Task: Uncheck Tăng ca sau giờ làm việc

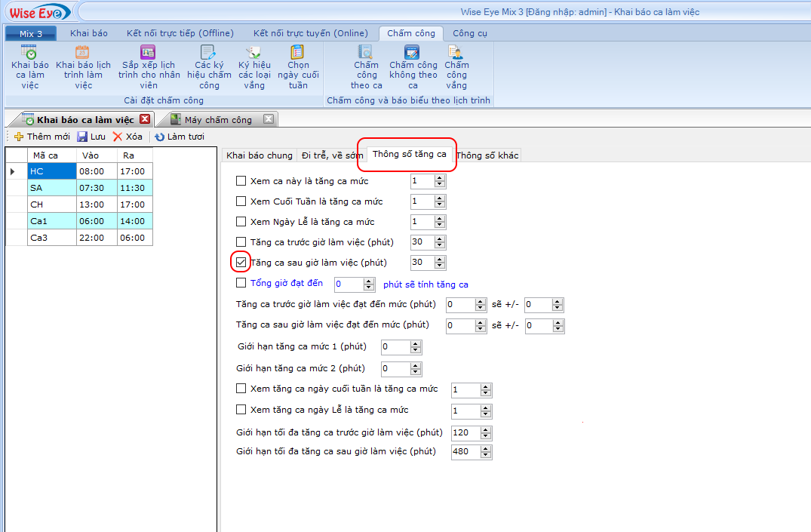Action: coord(241,263)
